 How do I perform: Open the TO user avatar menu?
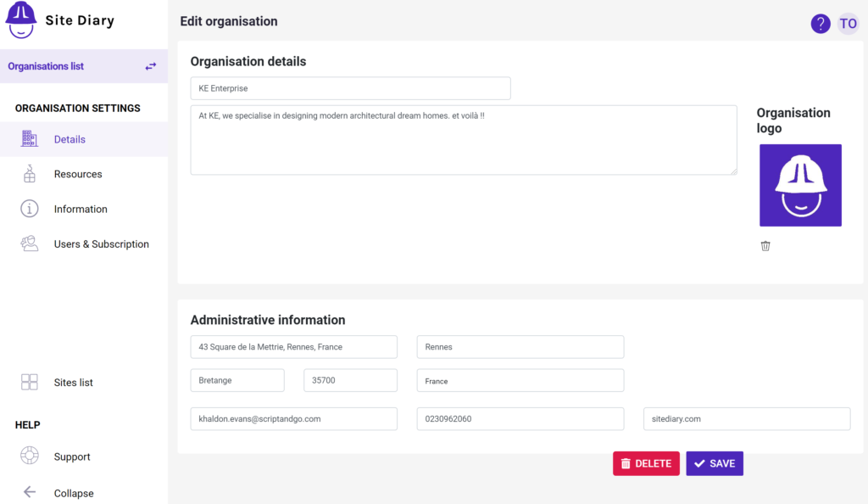(x=848, y=24)
